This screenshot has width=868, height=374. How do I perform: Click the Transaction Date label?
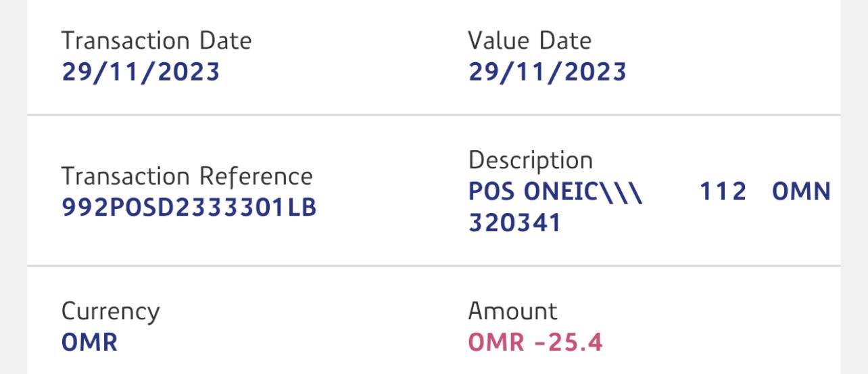[x=156, y=41]
